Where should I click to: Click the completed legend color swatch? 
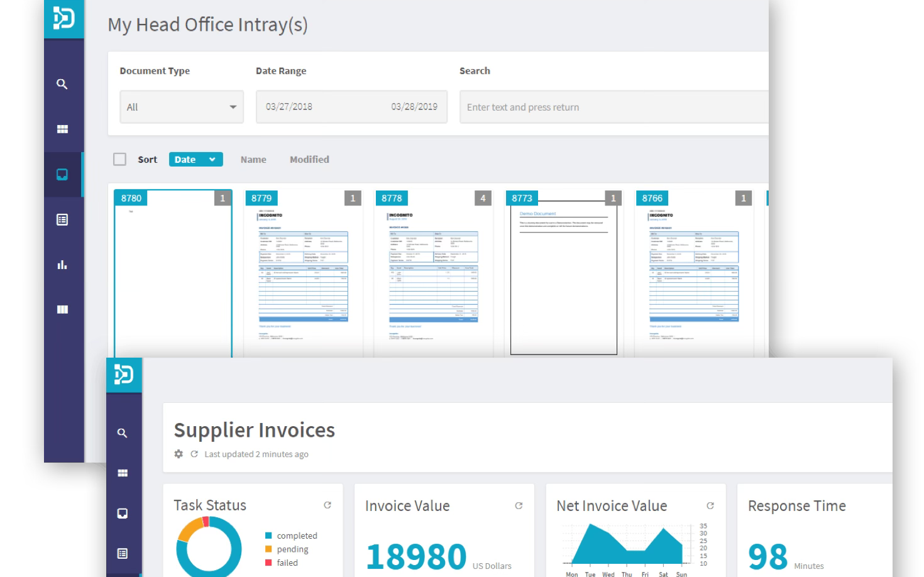click(268, 536)
